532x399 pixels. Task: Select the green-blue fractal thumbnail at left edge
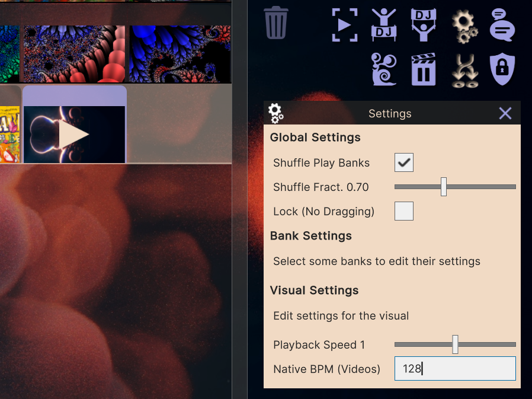pos(9,54)
